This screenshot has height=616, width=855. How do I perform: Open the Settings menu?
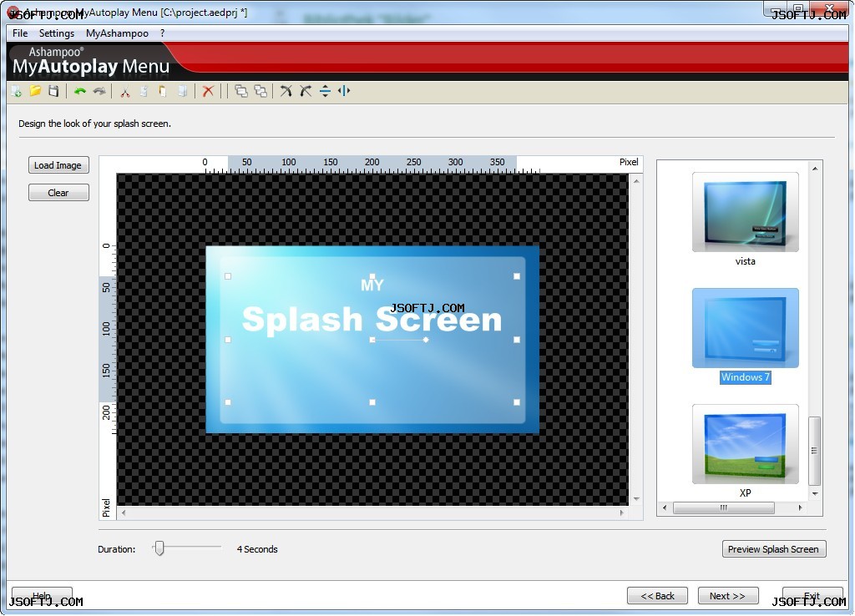click(x=57, y=33)
